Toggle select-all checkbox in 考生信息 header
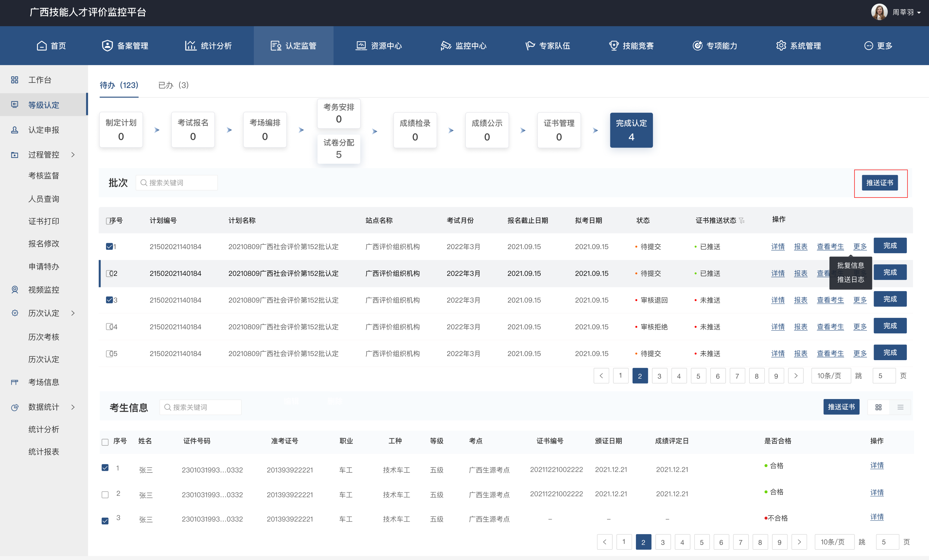The width and height of the screenshot is (929, 560). tap(105, 442)
